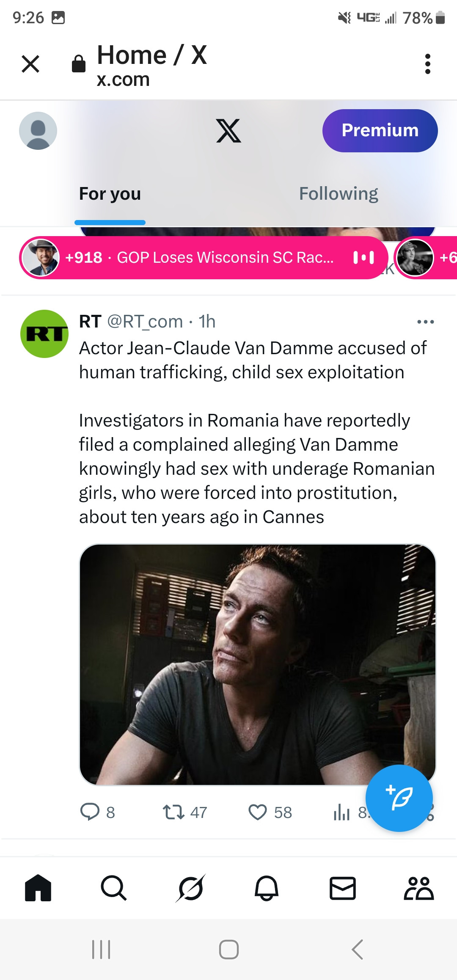Open the Van Damme photo in the post
The width and height of the screenshot is (457, 980).
pyautogui.click(x=257, y=664)
